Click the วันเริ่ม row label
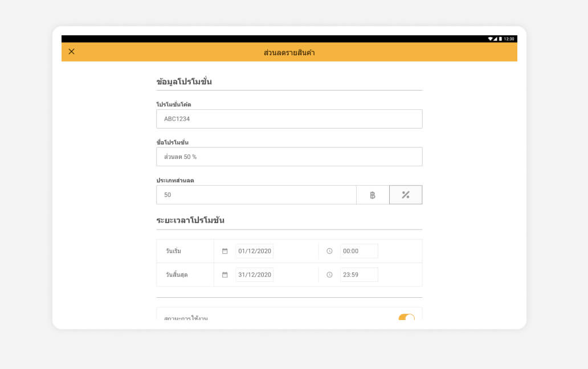588x369 pixels. tap(173, 251)
